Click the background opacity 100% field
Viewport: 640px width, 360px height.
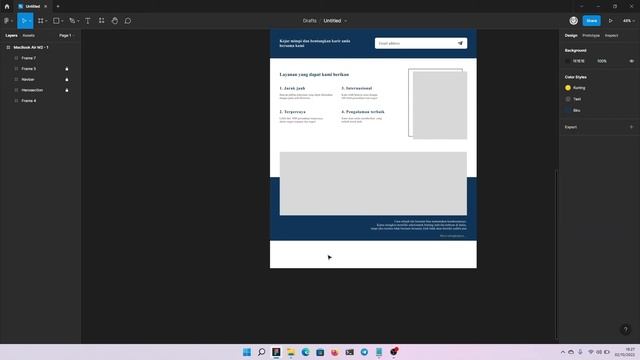point(602,61)
